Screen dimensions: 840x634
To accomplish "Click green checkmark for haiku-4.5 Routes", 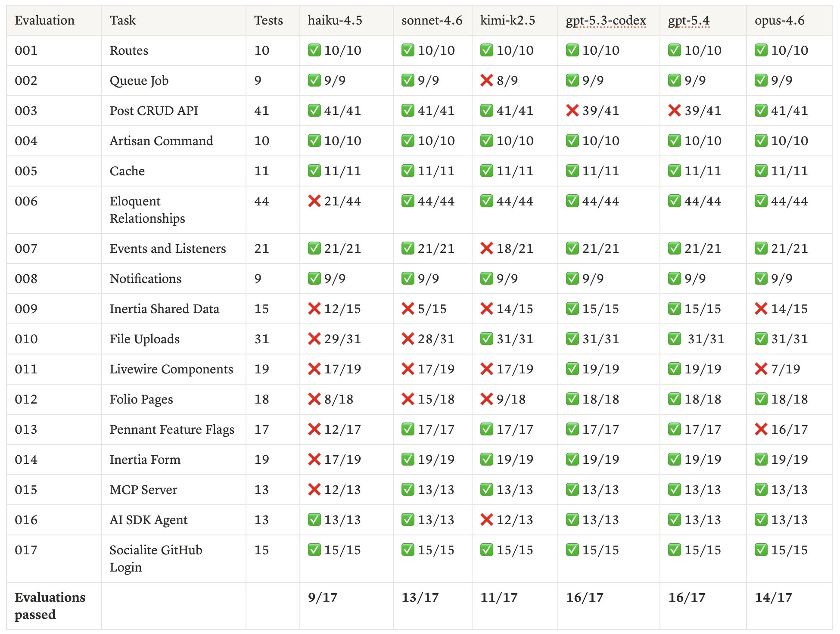I will [x=314, y=50].
